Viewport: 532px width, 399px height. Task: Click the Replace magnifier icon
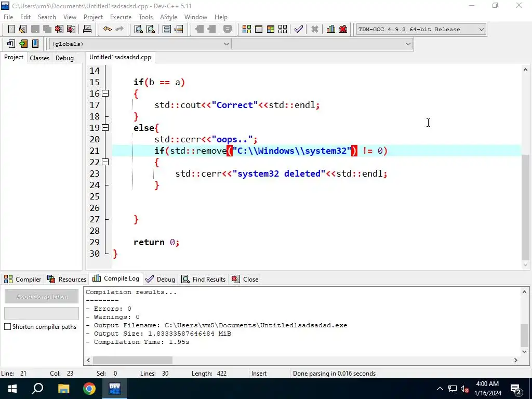coord(150,29)
